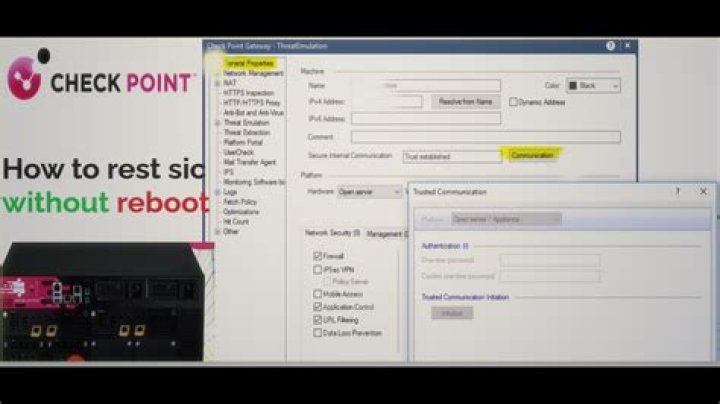Enable the IPsec VPN checkbox

317,270
